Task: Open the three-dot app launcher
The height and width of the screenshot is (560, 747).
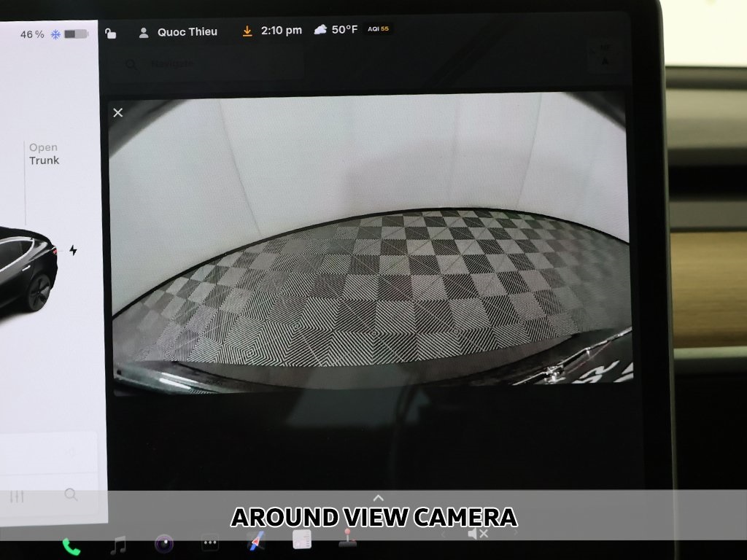Action: (210, 543)
